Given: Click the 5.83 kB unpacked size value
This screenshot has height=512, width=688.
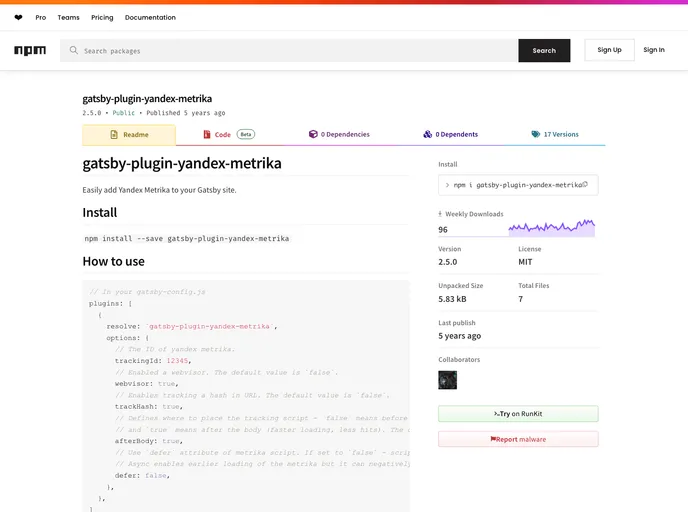Looking at the screenshot, I should [452, 299].
